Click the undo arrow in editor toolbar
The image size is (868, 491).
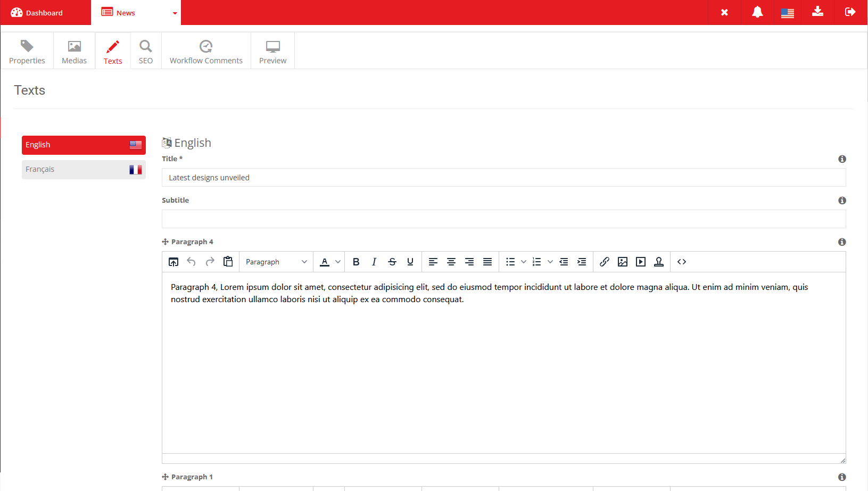[x=192, y=262]
